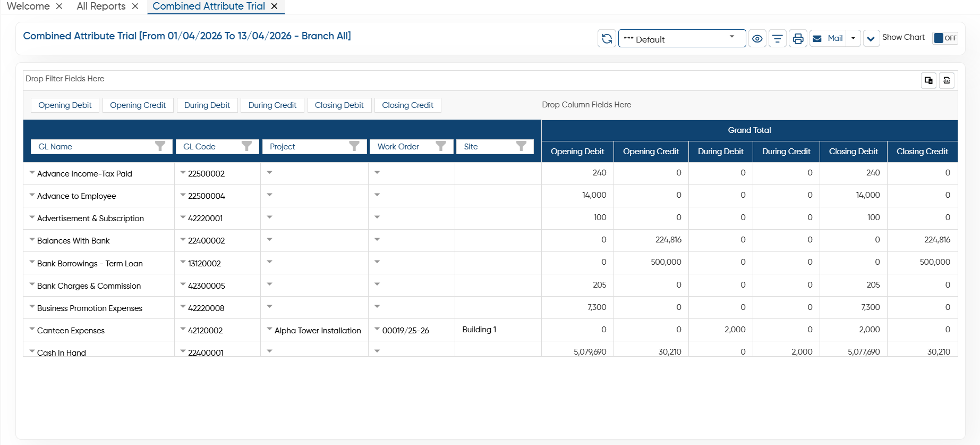Viewport: 980px width, 445px height.
Task: Click the Grand Total column header
Action: [x=749, y=130]
